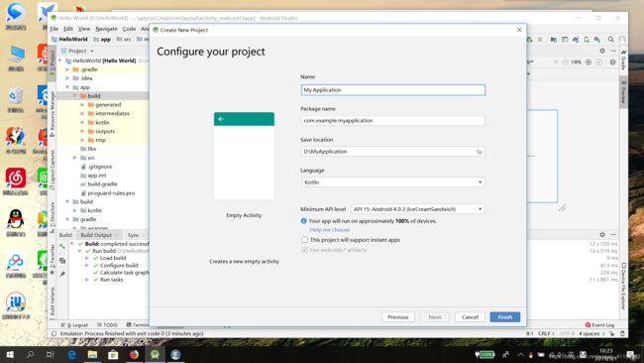Click the Save location text field

(x=388, y=152)
